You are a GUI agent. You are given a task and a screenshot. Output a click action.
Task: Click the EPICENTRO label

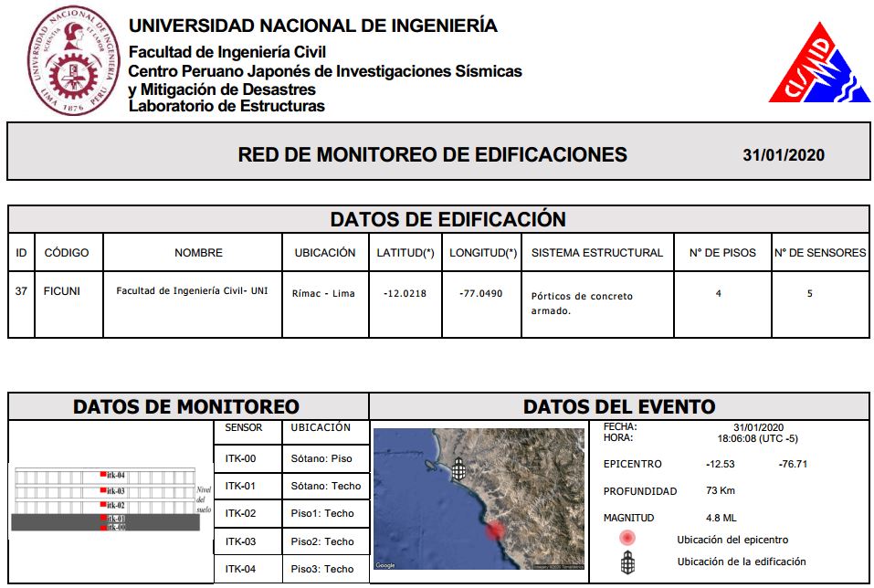633,464
